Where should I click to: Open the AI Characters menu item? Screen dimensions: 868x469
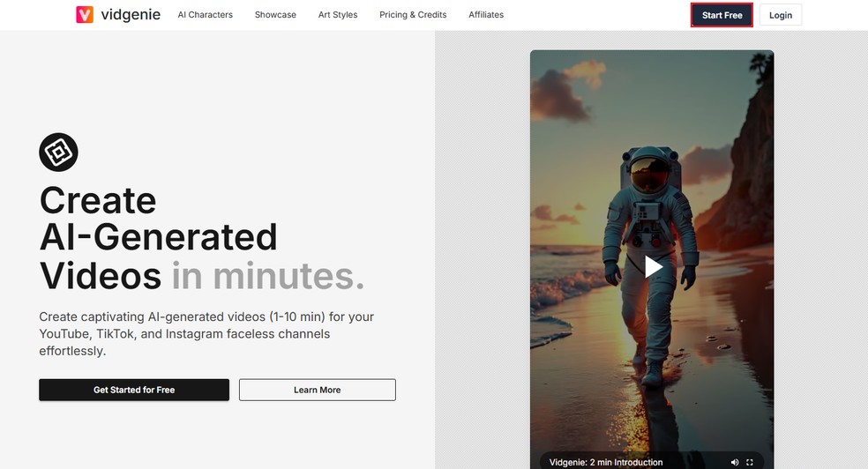[x=205, y=15]
